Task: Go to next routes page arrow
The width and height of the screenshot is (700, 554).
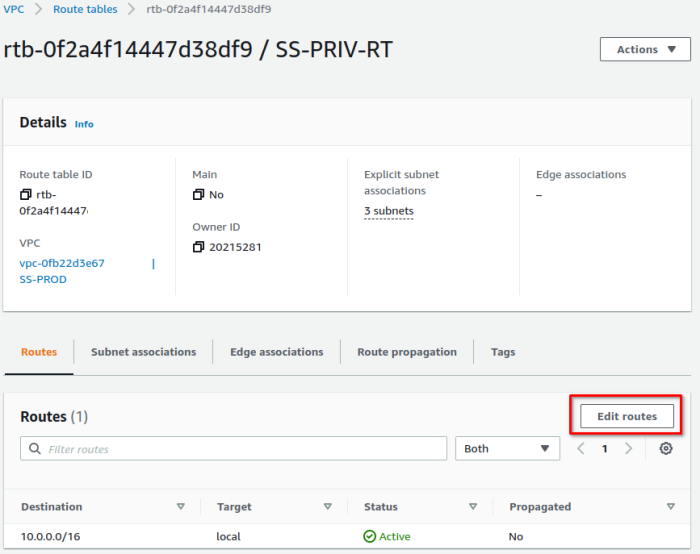Action: point(628,449)
